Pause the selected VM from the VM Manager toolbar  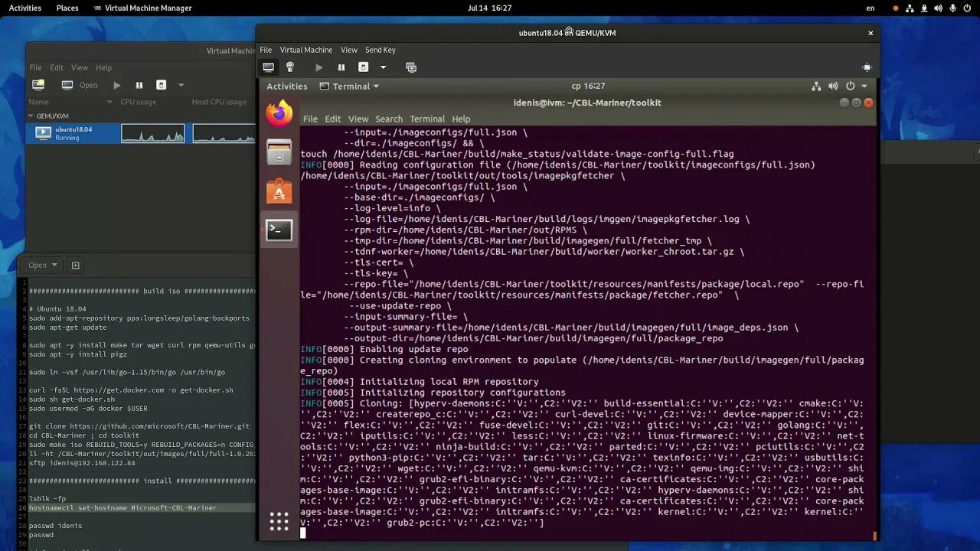click(x=139, y=85)
